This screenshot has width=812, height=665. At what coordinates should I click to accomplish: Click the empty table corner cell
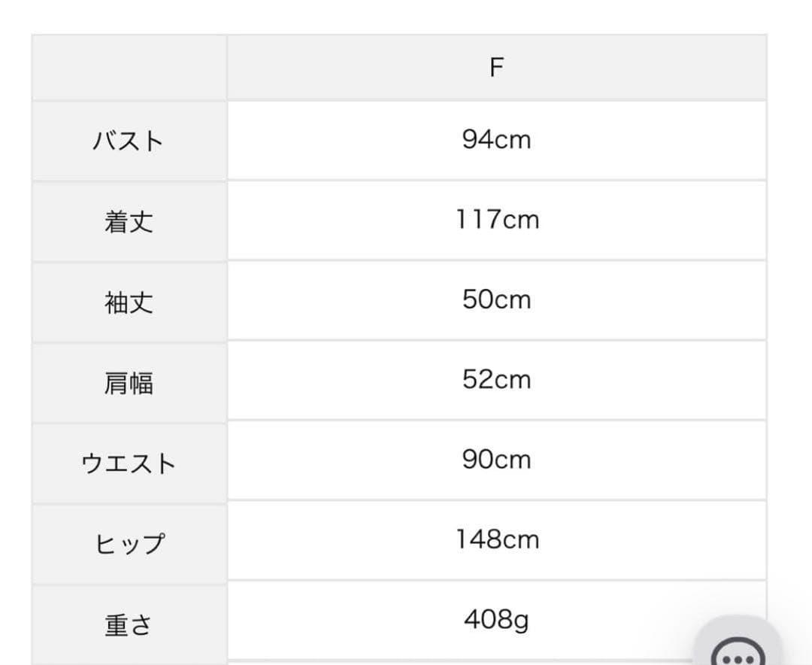(128, 65)
